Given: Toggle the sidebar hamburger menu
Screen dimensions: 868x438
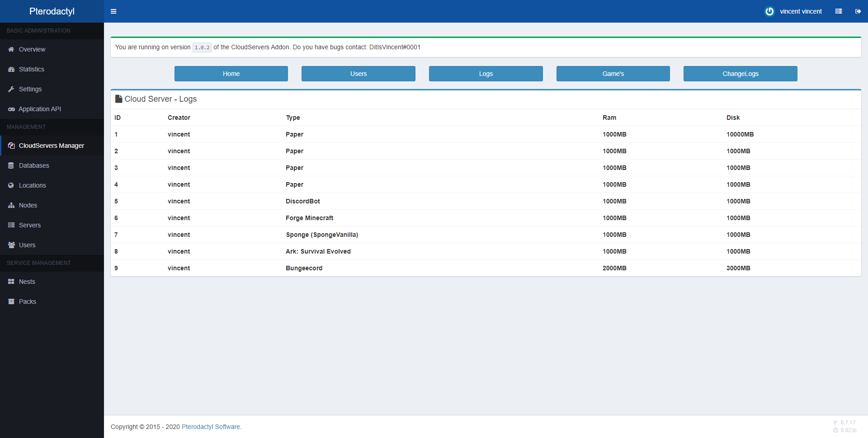Looking at the screenshot, I should click(113, 11).
